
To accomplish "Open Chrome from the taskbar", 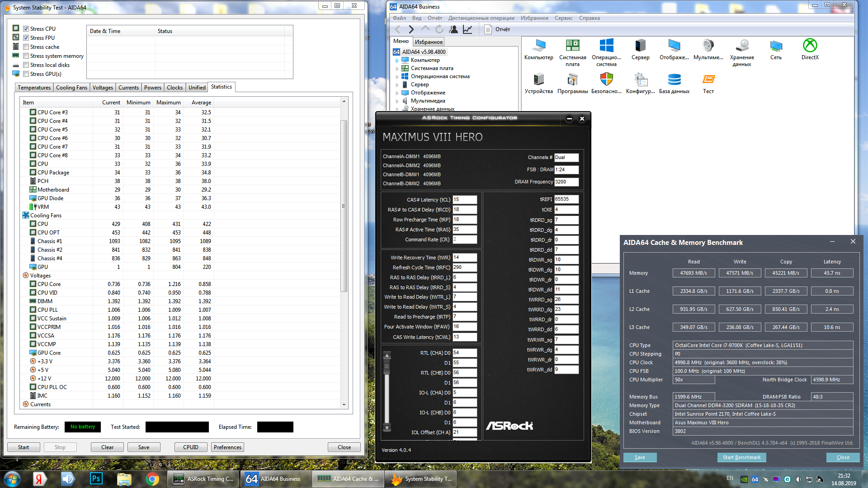I will click(x=152, y=479).
